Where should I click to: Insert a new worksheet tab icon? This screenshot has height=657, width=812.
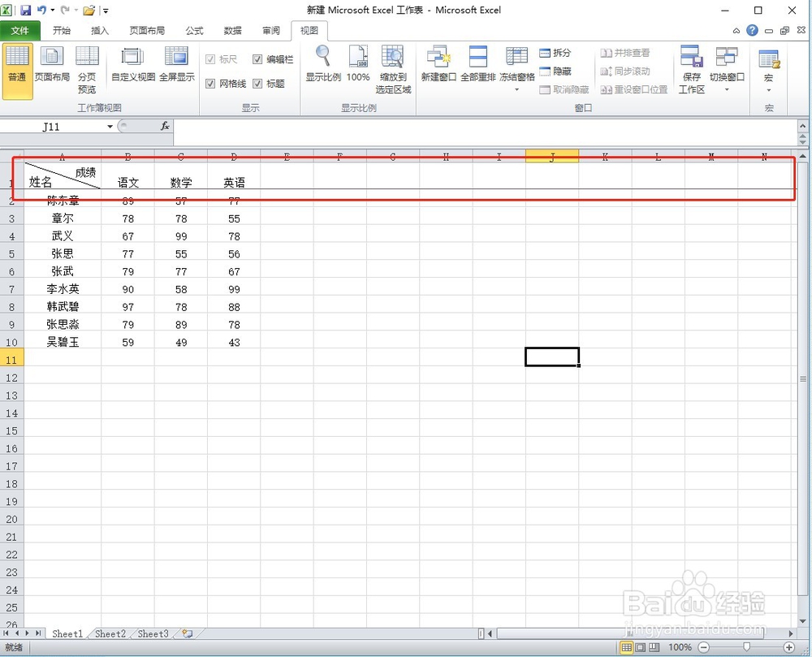tap(188, 633)
